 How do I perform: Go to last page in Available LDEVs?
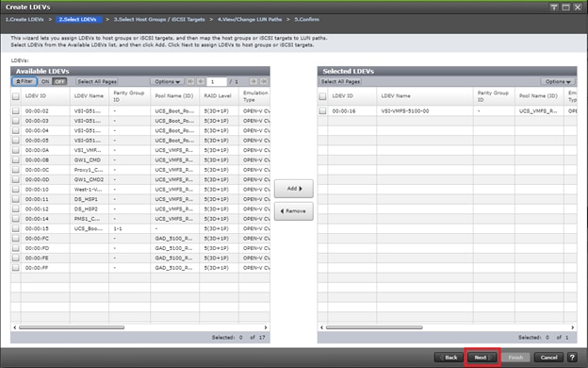[264, 81]
